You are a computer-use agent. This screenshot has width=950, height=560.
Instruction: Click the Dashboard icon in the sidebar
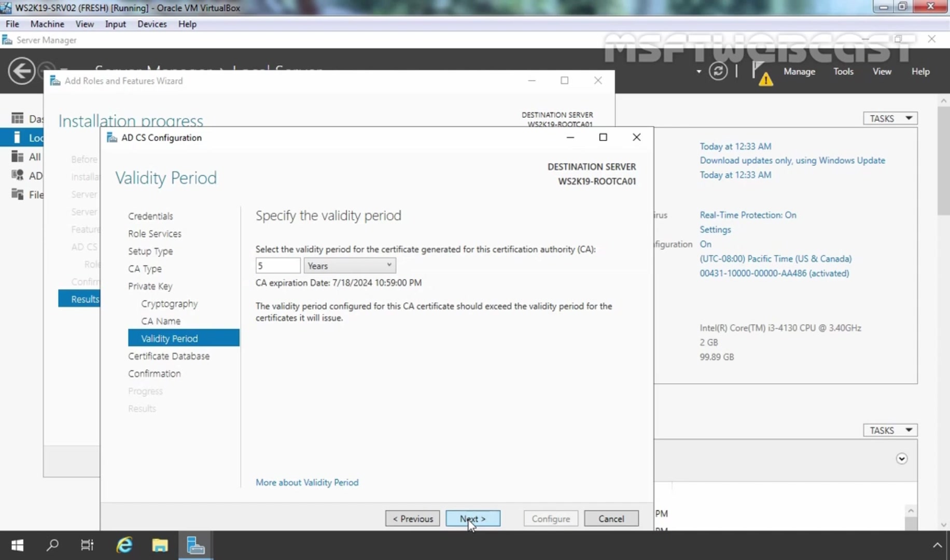18,118
